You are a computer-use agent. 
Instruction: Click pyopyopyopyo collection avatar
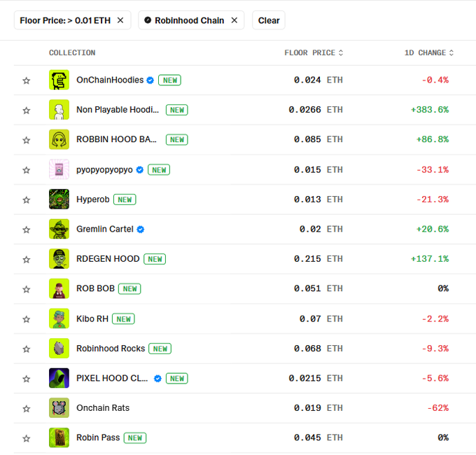click(59, 169)
